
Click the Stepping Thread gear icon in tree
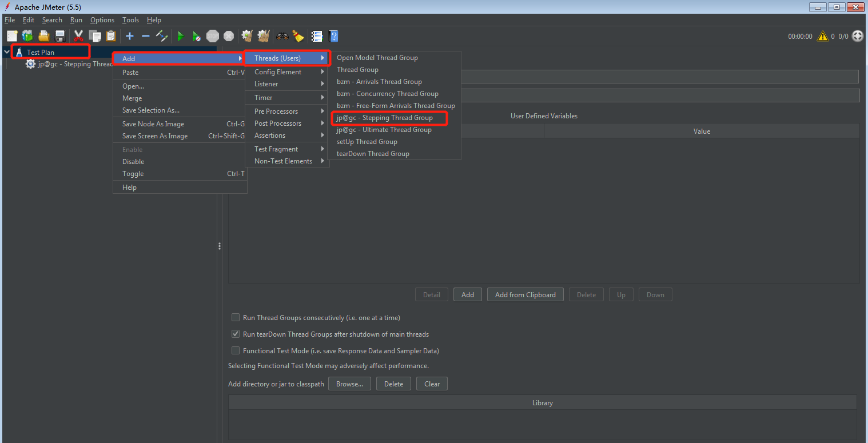30,64
